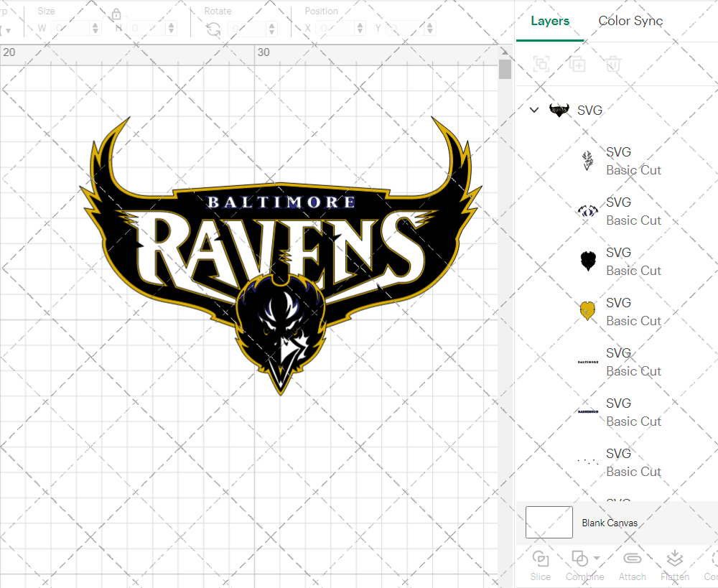This screenshot has height=588, width=718.
Task: Click the Group icon in Layers toolbar
Action: (x=541, y=64)
